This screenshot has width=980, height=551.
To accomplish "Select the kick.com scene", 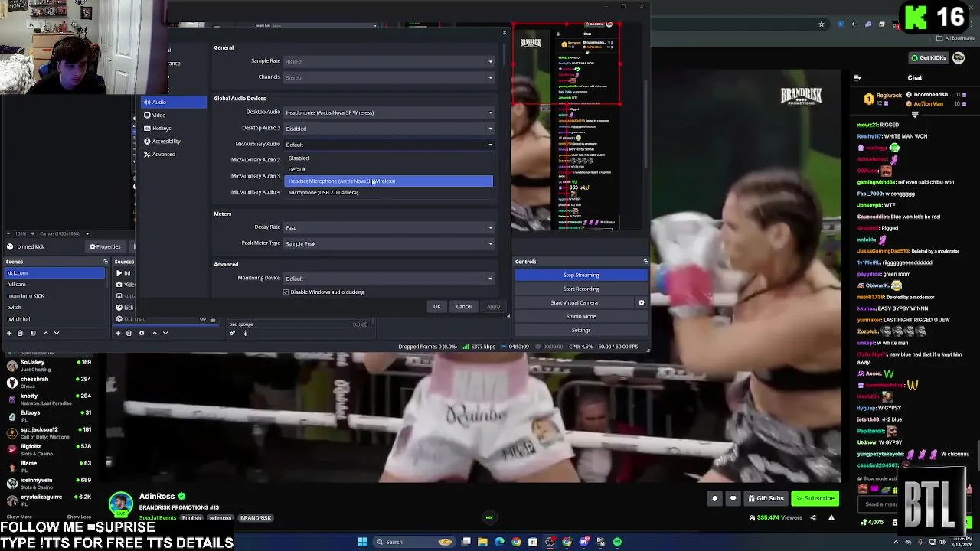I will click(54, 273).
